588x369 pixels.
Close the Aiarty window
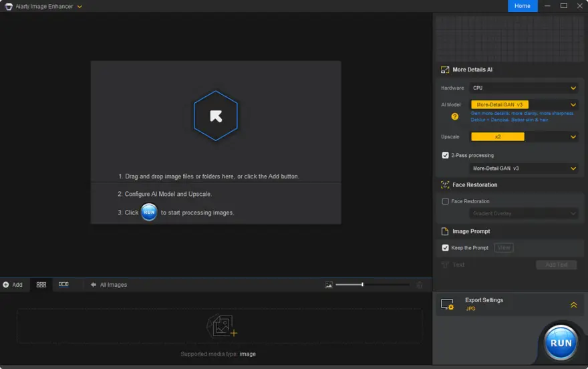coord(579,6)
